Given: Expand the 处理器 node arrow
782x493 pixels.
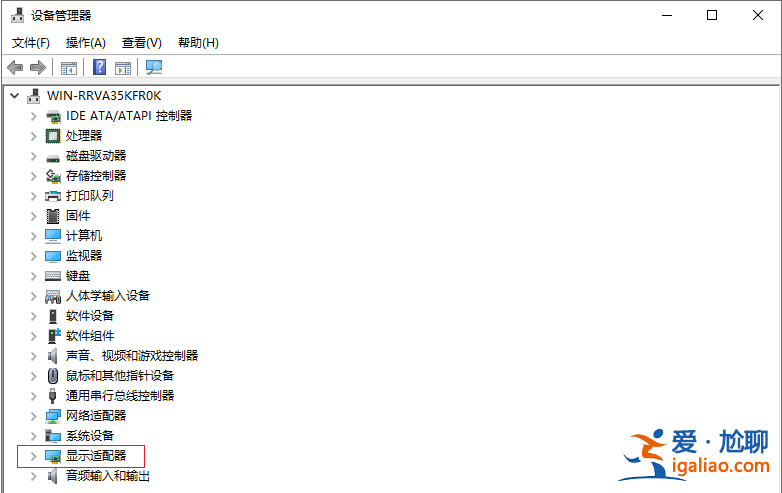Looking at the screenshot, I should click(x=33, y=136).
